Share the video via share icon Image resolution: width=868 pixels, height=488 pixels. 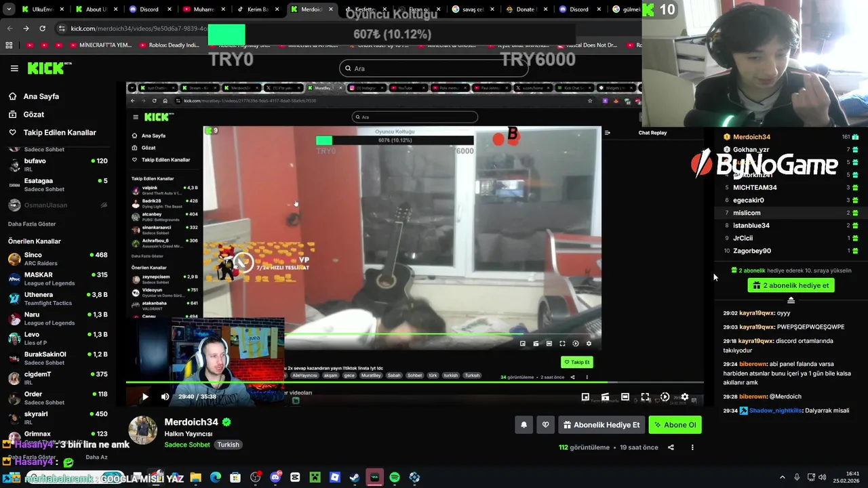671,447
